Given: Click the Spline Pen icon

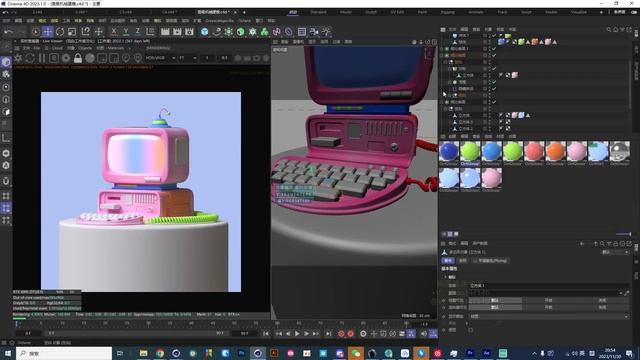Looking at the screenshot, I should click(217, 31).
